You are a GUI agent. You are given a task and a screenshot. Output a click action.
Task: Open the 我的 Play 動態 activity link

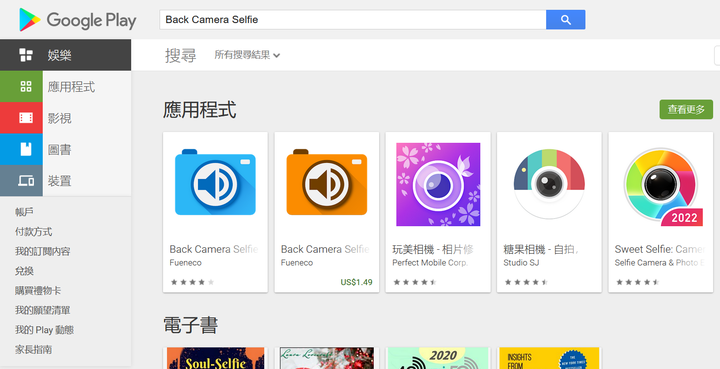pyautogui.click(x=44, y=330)
